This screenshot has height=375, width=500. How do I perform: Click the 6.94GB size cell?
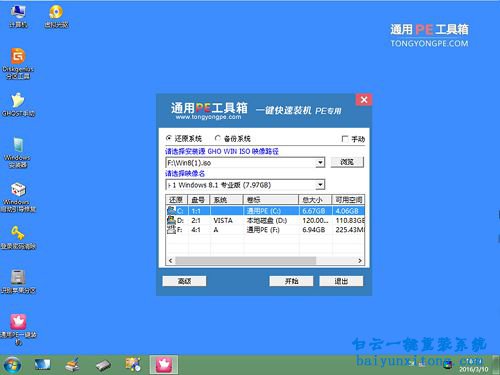(314, 230)
